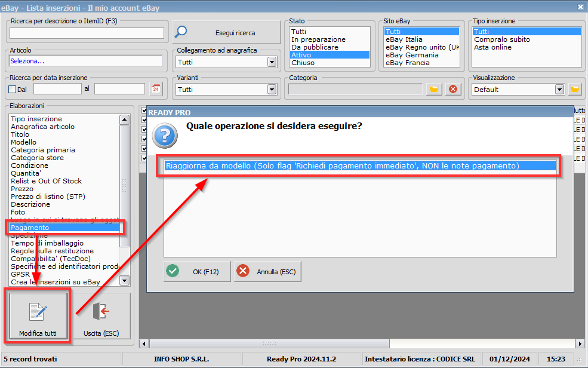The width and height of the screenshot is (588, 368).
Task: Click the Dal start date field
Action: click(57, 89)
